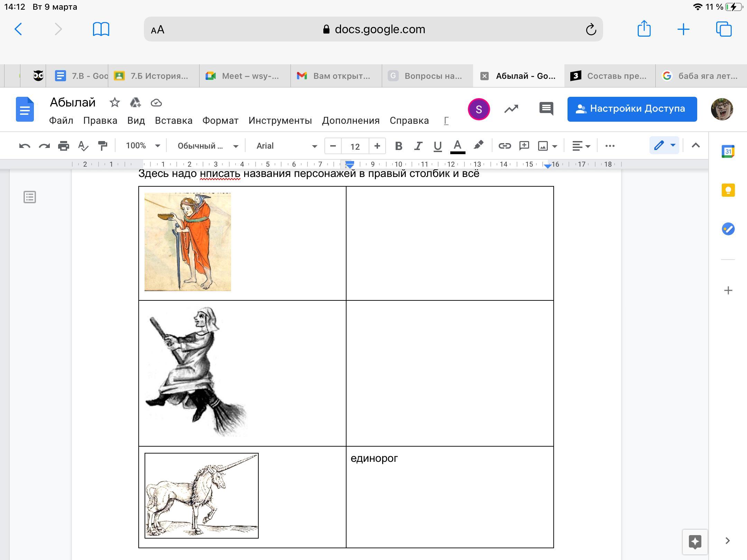747x560 pixels.
Task: Click the Print icon
Action: (x=64, y=146)
